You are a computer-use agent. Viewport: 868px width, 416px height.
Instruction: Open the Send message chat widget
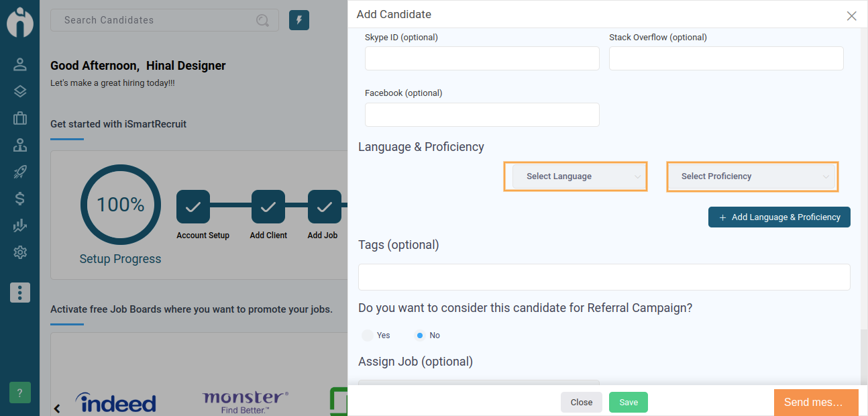(x=816, y=403)
